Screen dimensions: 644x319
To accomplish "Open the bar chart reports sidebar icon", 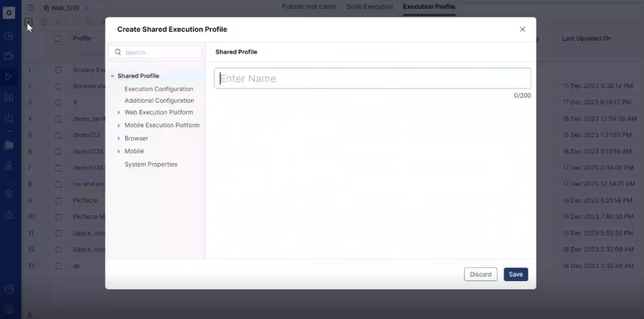I will (9, 97).
